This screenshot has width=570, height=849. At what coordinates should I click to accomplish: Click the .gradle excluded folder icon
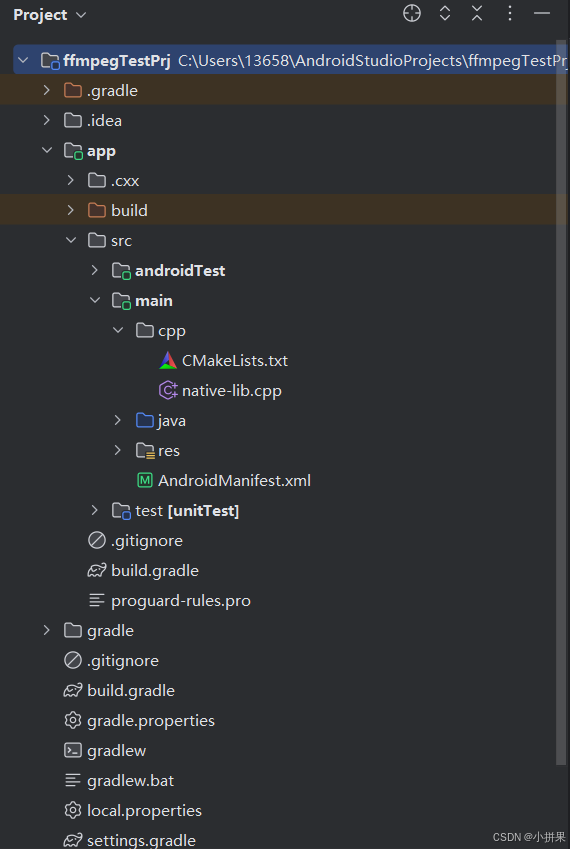coord(73,90)
